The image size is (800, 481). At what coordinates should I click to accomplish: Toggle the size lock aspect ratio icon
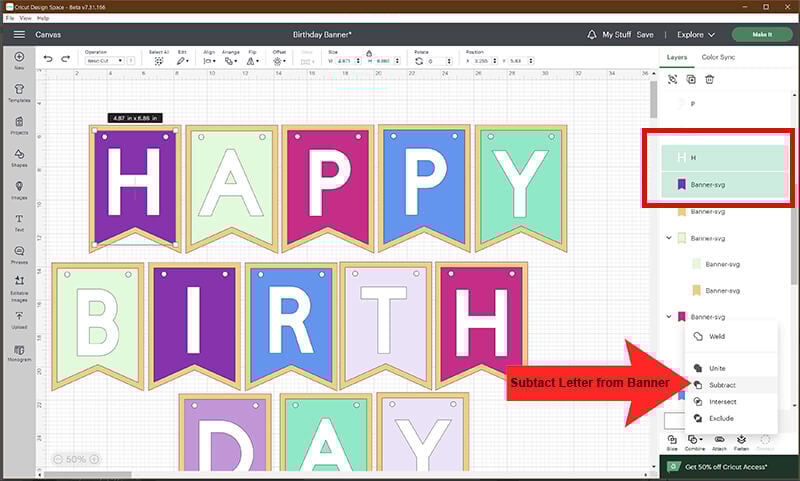point(369,53)
